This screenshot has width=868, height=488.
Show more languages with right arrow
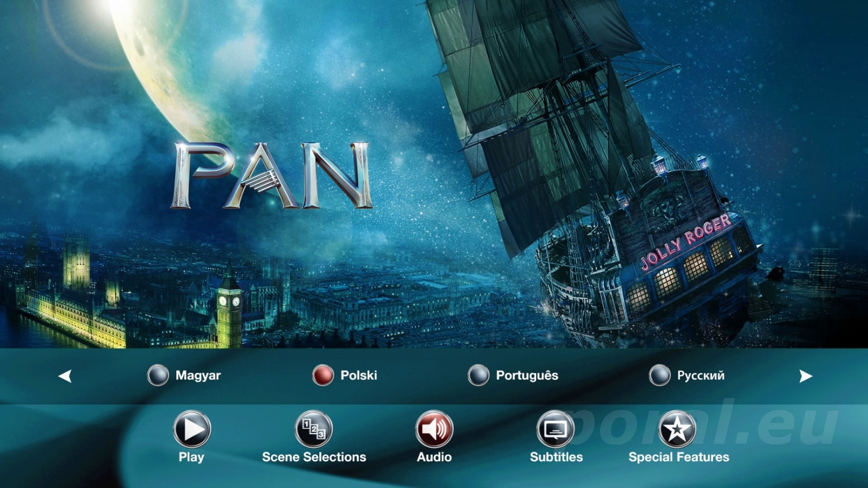pos(806,376)
